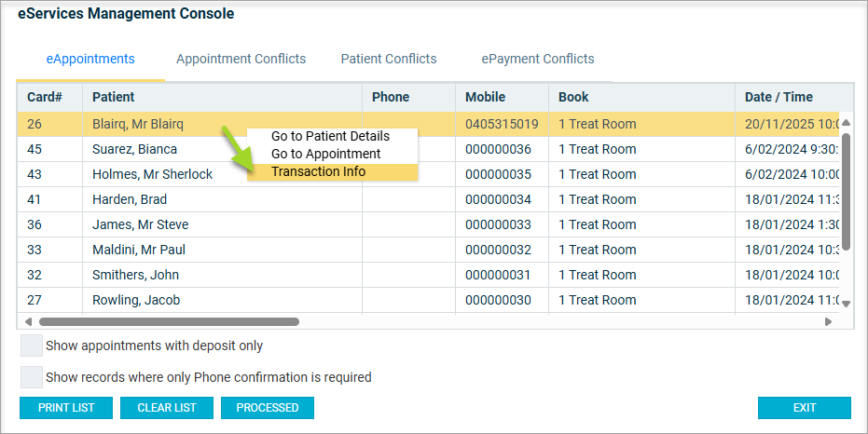This screenshot has width=868, height=434.
Task: Enable Phone confirmation required records filter
Action: pos(32,377)
